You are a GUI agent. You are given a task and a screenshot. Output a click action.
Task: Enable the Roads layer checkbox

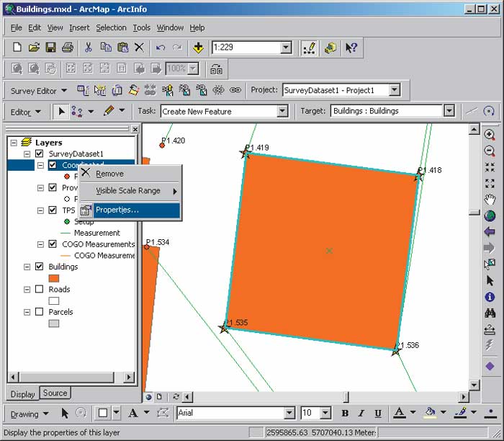point(39,289)
